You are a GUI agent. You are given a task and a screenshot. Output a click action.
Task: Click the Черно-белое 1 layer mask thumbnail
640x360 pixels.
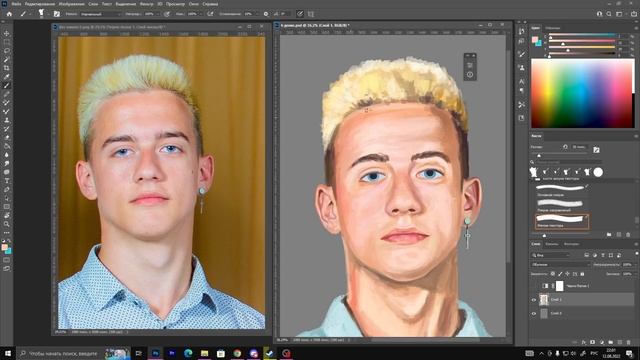(560, 286)
